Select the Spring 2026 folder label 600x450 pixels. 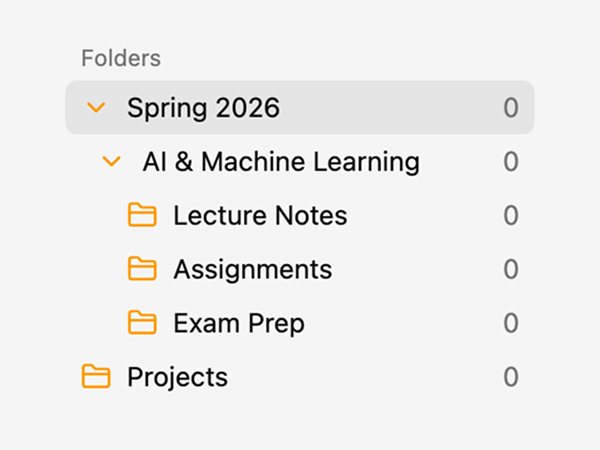click(203, 108)
